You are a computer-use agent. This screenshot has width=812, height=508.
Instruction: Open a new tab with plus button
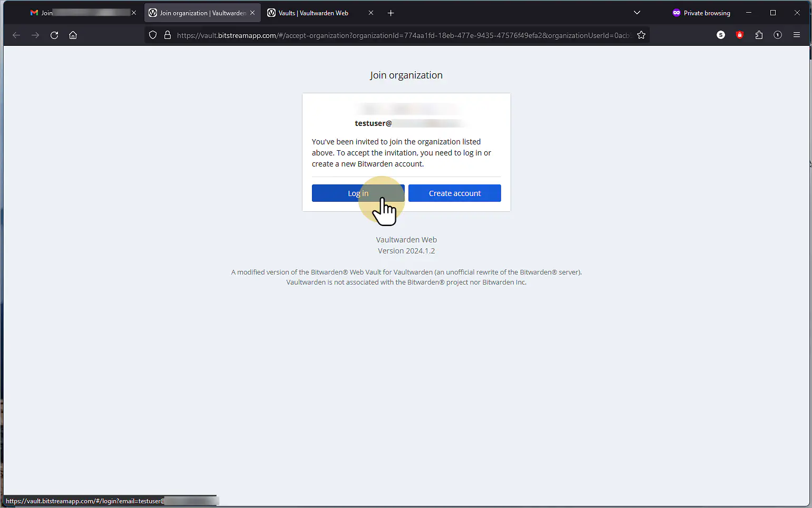click(391, 13)
